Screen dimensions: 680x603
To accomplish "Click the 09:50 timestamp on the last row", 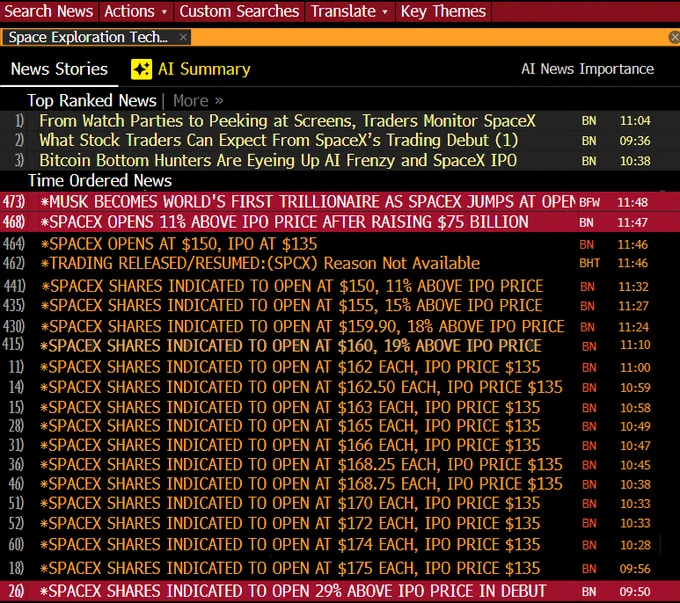I will pos(635,592).
